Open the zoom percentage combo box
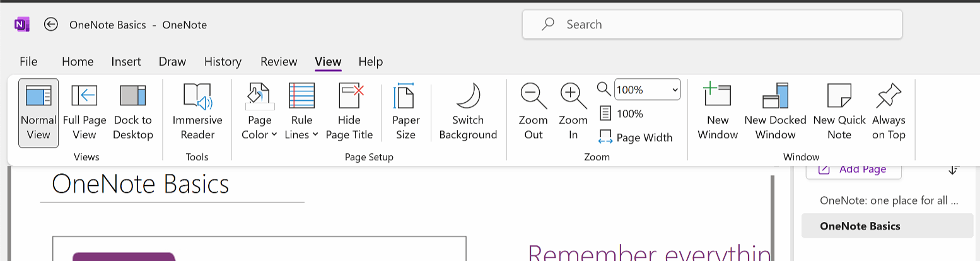980x261 pixels. coord(648,90)
